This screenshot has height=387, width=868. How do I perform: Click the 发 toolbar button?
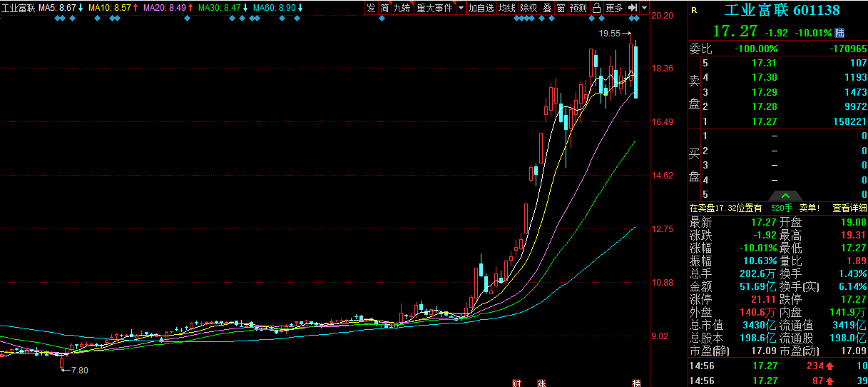371,8
